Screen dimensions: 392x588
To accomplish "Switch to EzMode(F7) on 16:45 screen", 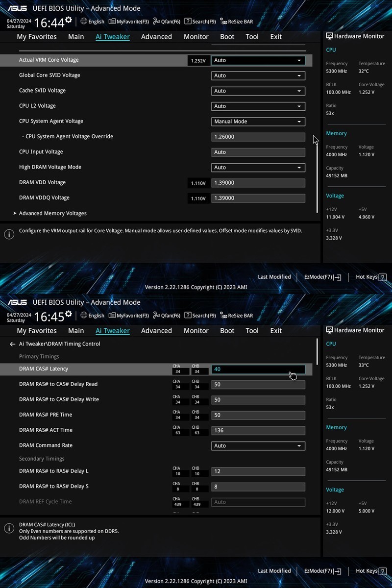I will point(322,571).
